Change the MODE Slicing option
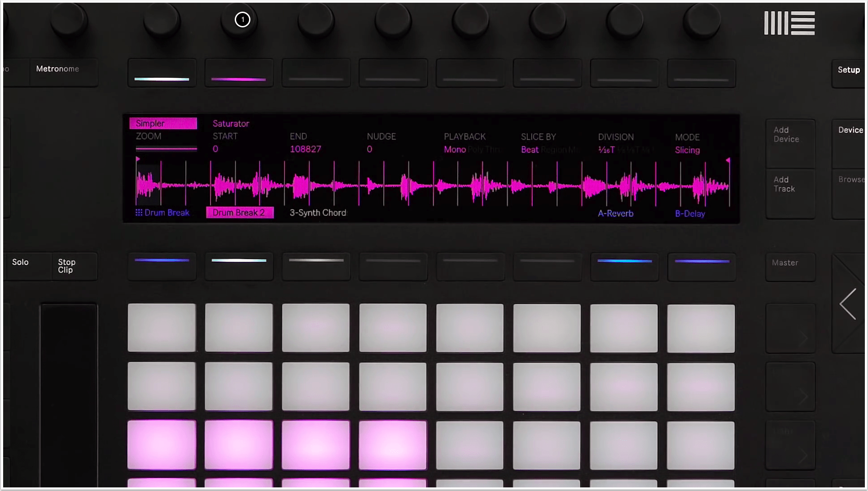The width and height of the screenshot is (868, 491). pyautogui.click(x=687, y=150)
